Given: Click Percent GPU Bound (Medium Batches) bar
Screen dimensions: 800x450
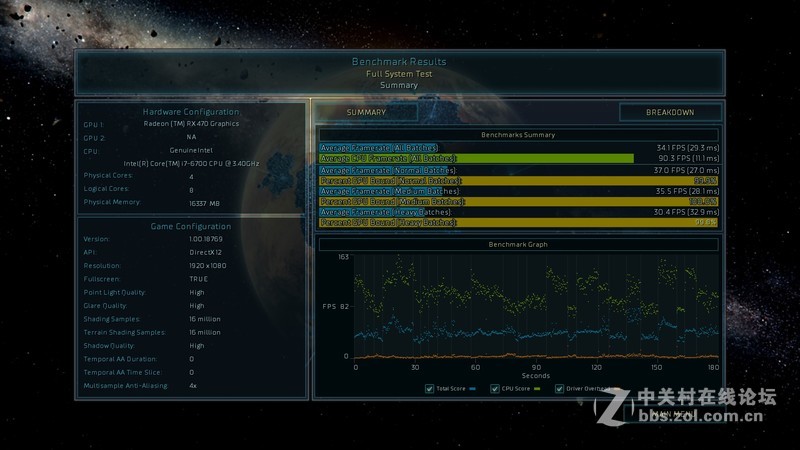Looking at the screenshot, I should (519, 202).
